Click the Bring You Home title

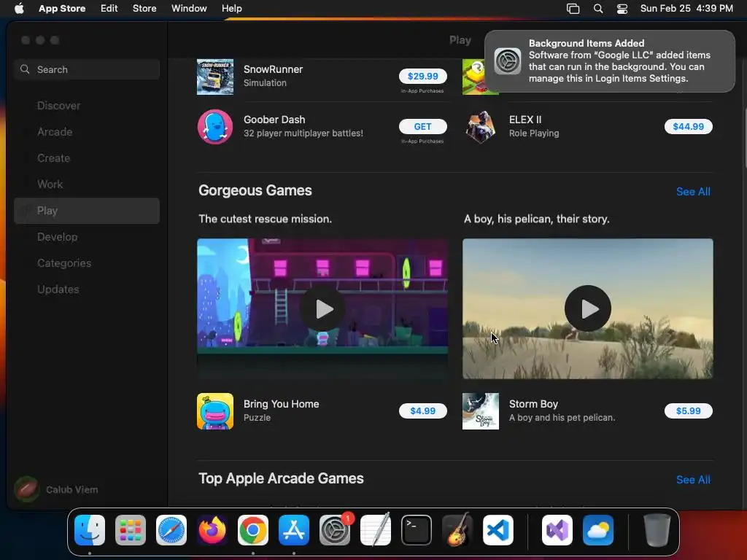coord(281,404)
